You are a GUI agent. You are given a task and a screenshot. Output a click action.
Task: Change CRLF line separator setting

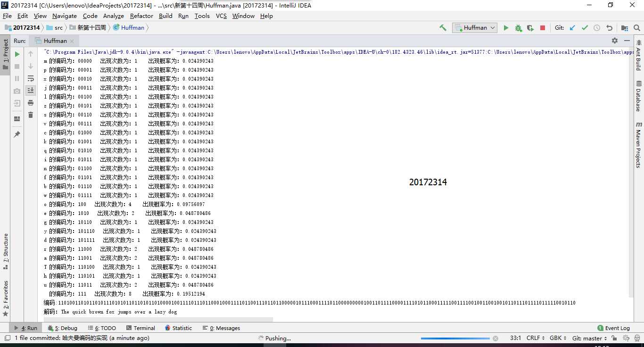coord(536,338)
